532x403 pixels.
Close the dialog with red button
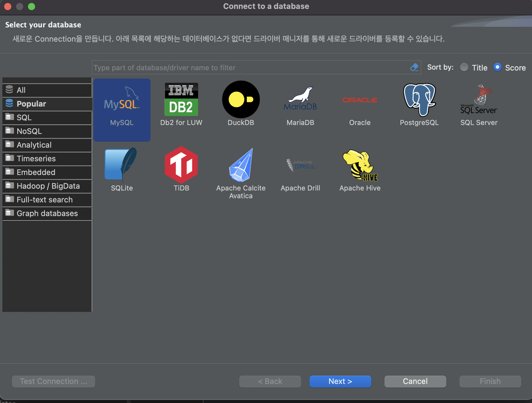point(8,6)
